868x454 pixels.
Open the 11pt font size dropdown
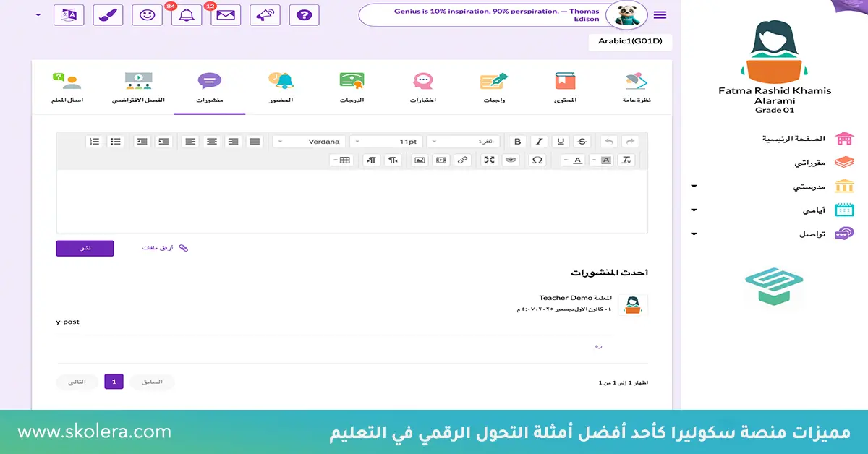[x=387, y=142]
